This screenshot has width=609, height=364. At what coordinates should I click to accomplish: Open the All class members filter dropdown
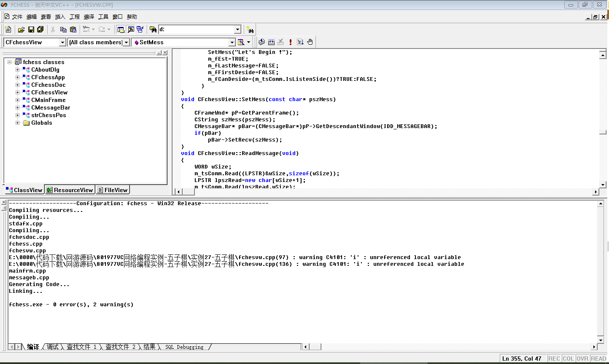[x=126, y=42]
